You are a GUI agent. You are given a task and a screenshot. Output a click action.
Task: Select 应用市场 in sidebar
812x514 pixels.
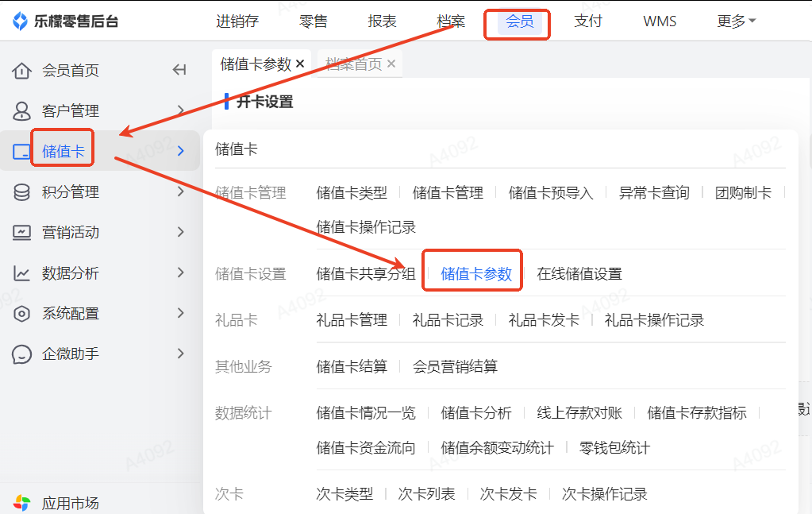point(71,503)
